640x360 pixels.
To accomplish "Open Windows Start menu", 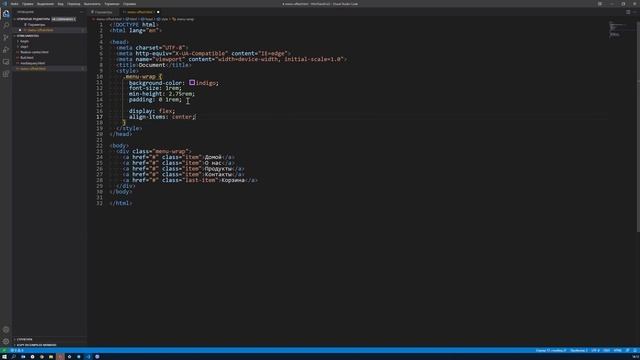I will (4, 357).
